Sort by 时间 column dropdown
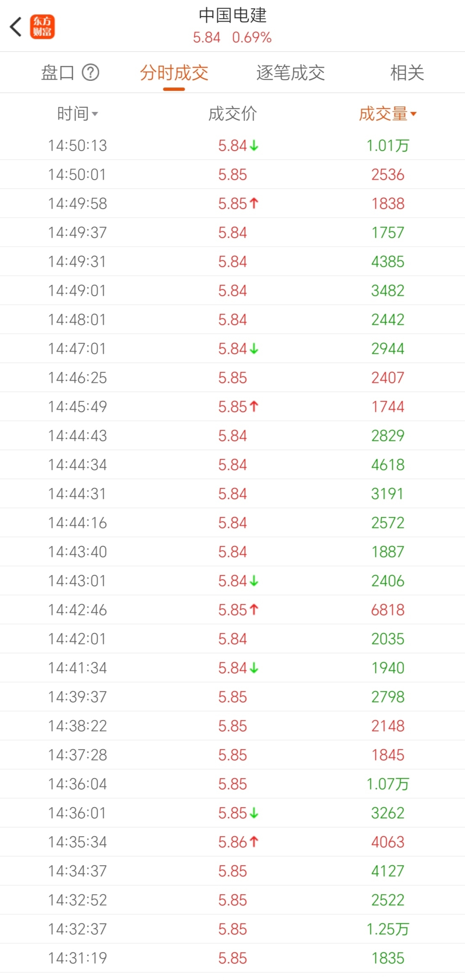465x980 pixels. pyautogui.click(x=77, y=114)
